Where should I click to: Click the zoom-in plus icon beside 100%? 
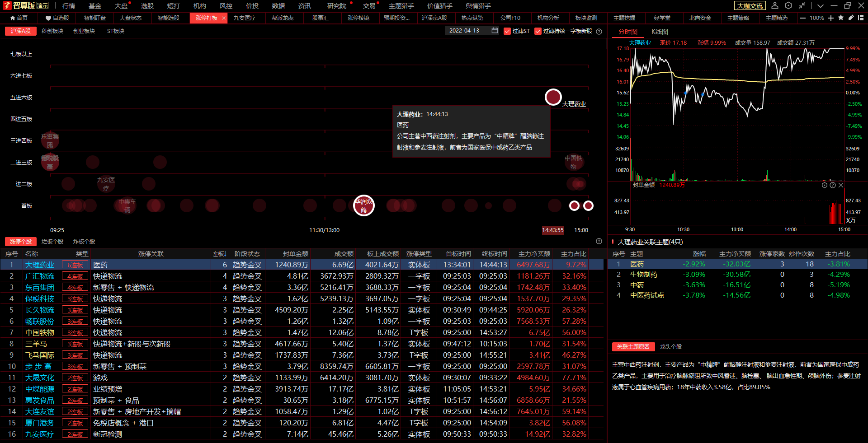831,18
